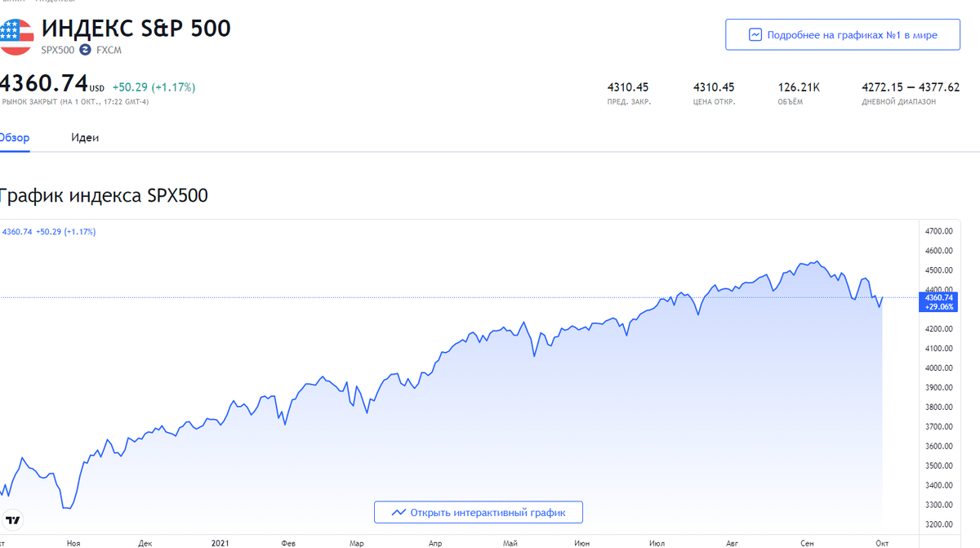980x548 pixels.
Task: Click the FXCM provider badge icon
Action: (85, 50)
